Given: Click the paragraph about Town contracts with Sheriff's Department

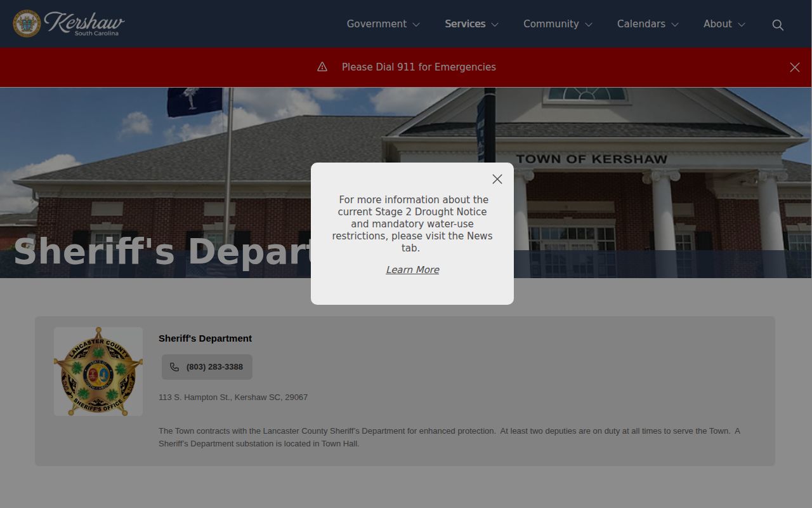Looking at the screenshot, I should [449, 437].
